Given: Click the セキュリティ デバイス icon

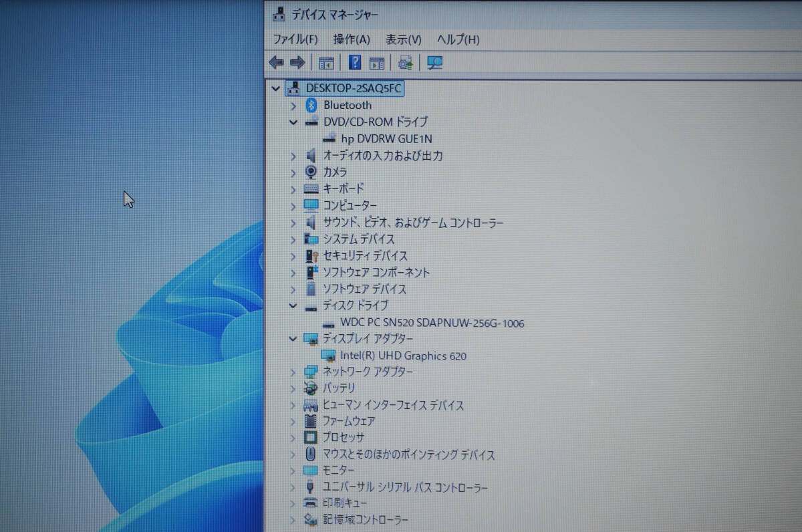Looking at the screenshot, I should point(311,255).
